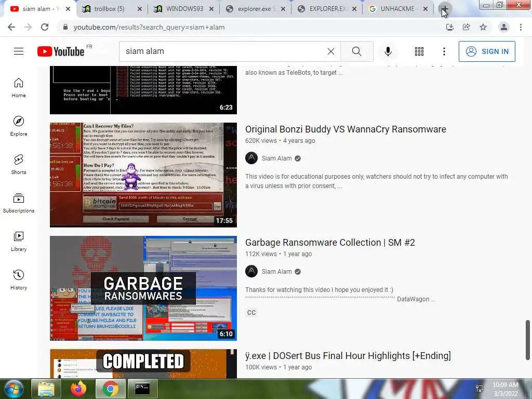Viewport: 532px width, 399px height.
Task: Click Siam Alam avatar on Garbage Ransomware result
Action: coord(251,271)
